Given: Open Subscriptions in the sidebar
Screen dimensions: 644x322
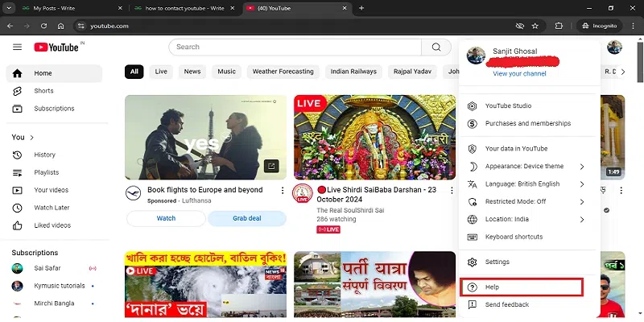Looking at the screenshot, I should [54, 109].
